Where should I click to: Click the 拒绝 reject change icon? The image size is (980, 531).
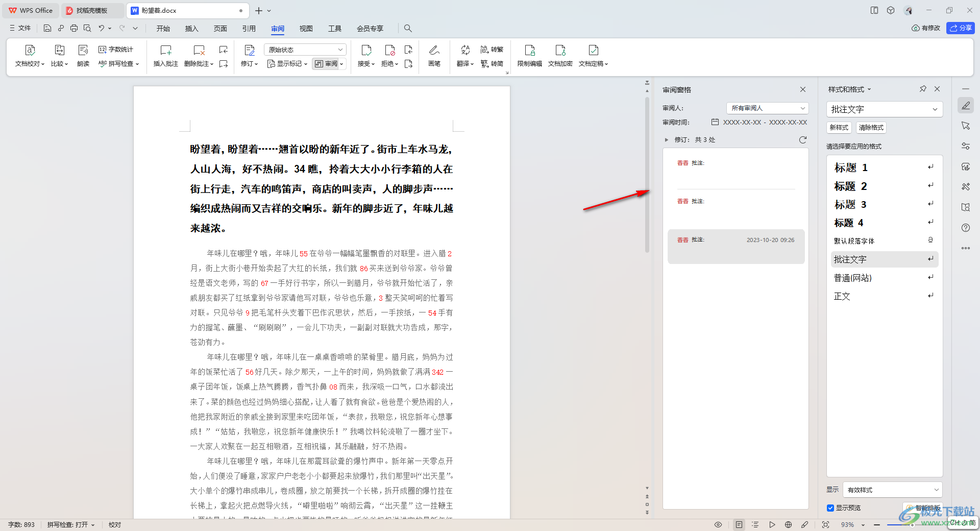tap(390, 50)
